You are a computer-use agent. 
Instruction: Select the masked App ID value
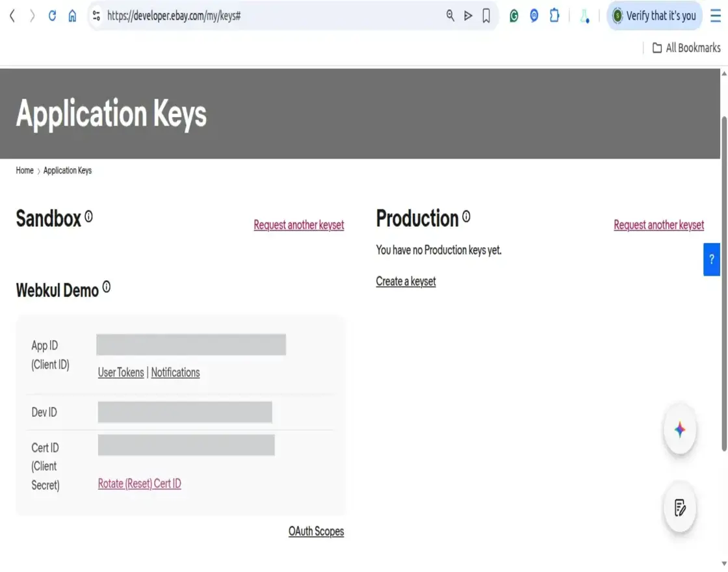191,344
